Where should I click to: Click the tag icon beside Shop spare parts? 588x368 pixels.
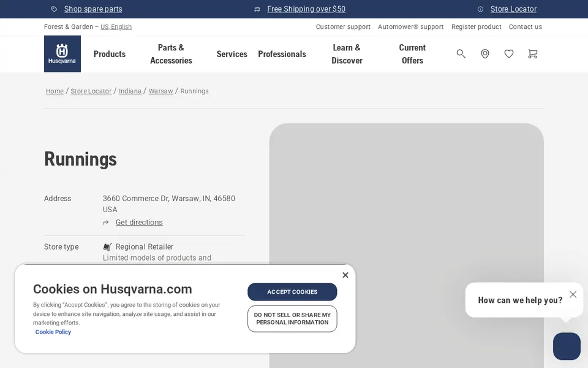click(x=54, y=9)
